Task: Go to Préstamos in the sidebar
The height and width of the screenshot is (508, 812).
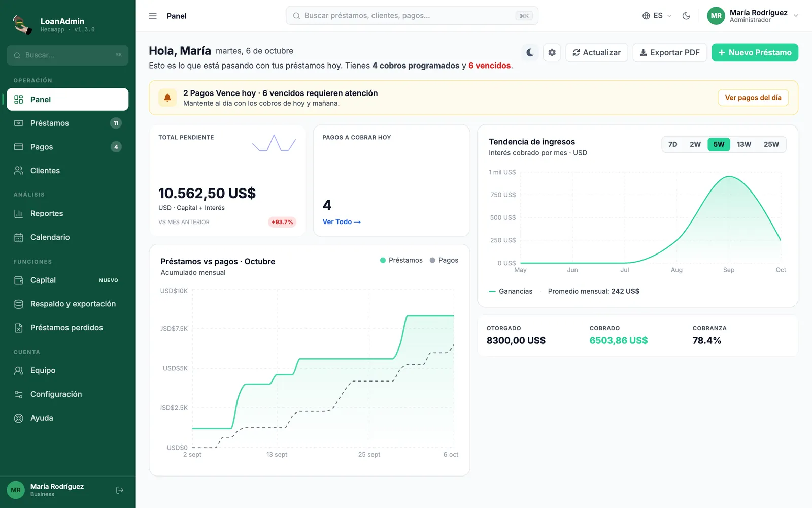Action: coord(67,123)
